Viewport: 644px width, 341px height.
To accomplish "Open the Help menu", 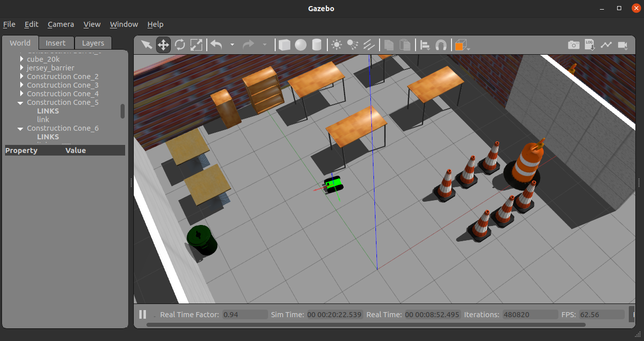I will [156, 24].
